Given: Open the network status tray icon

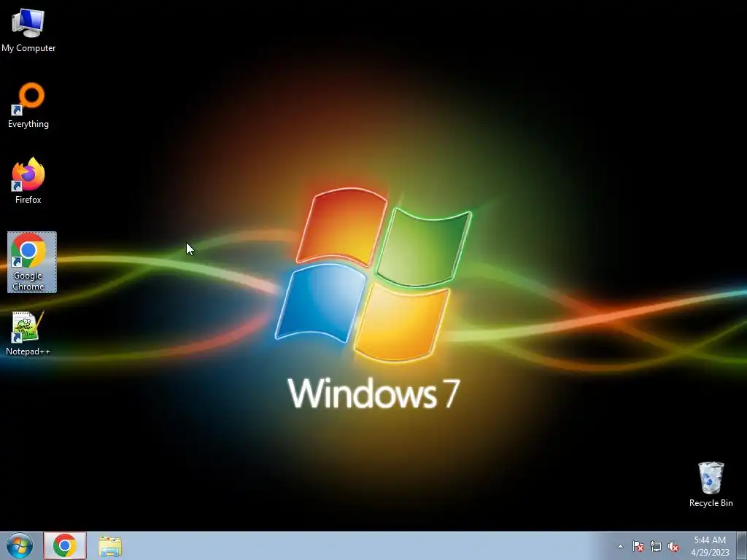Looking at the screenshot, I should pos(656,546).
